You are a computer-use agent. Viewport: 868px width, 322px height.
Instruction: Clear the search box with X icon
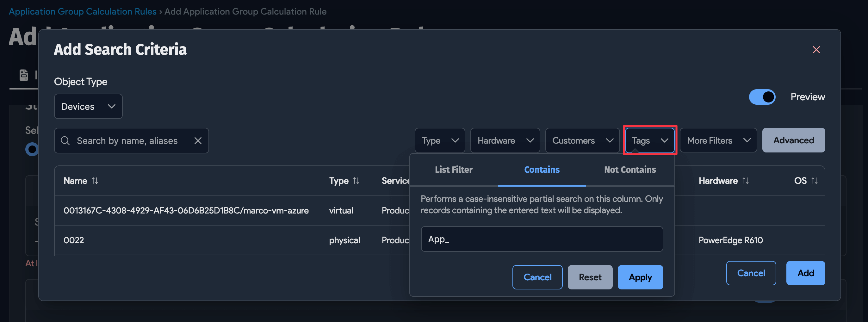click(x=198, y=141)
